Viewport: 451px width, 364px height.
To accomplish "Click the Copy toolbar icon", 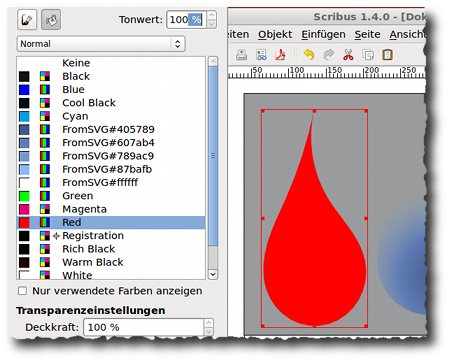I will click(368, 55).
